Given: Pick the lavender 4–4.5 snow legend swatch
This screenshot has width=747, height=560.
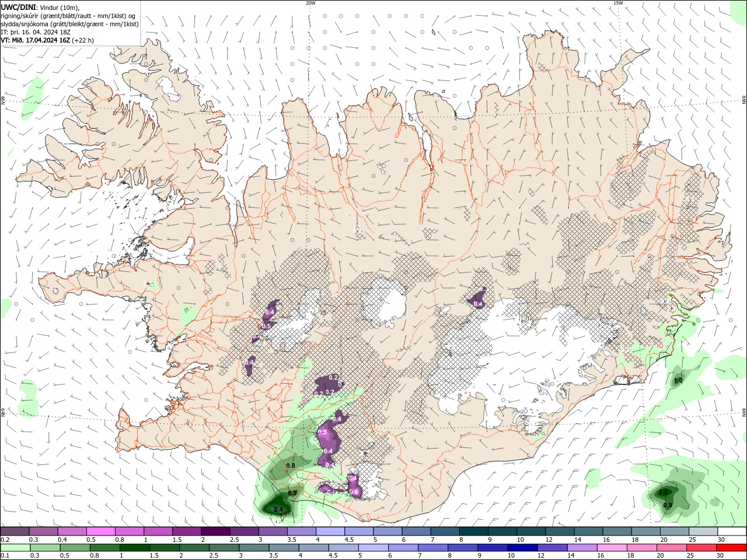Looking at the screenshot, I should tap(330, 531).
